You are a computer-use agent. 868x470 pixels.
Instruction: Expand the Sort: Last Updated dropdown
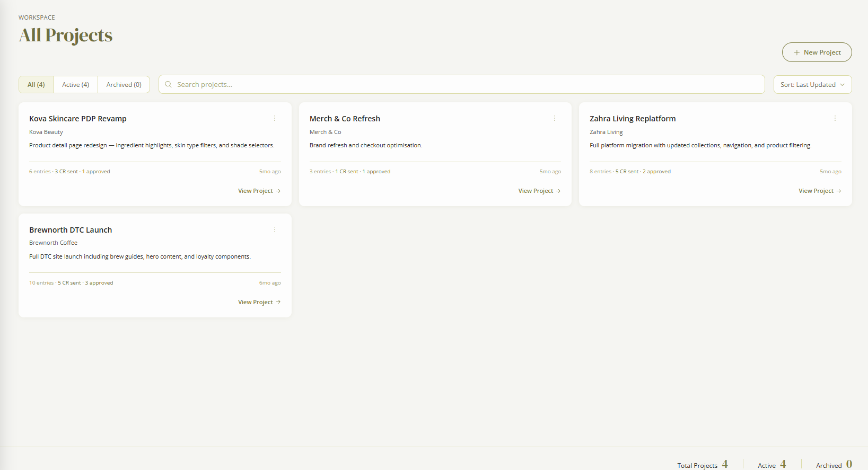812,85
